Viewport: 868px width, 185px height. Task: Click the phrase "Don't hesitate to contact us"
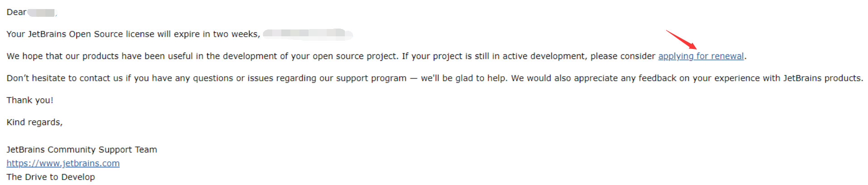(x=64, y=78)
